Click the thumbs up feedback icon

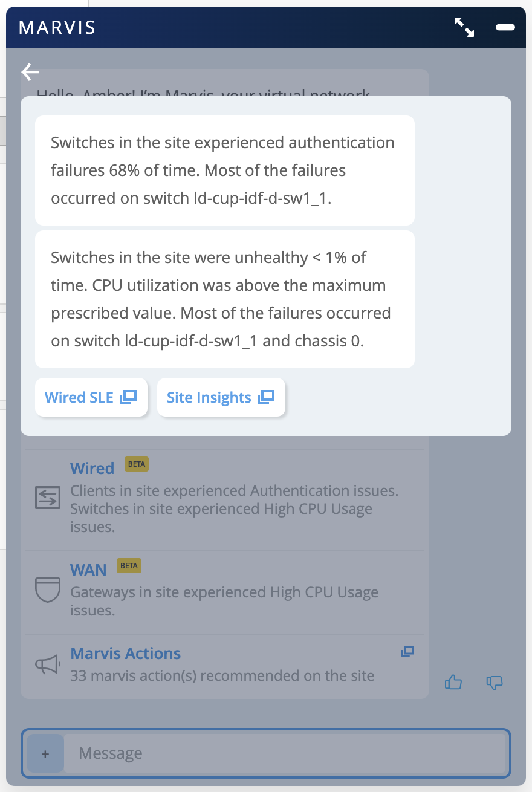click(453, 683)
